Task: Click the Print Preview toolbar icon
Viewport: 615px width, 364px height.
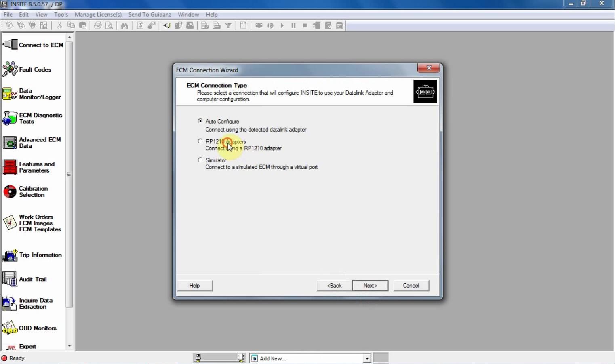Action: pyautogui.click(x=110, y=25)
